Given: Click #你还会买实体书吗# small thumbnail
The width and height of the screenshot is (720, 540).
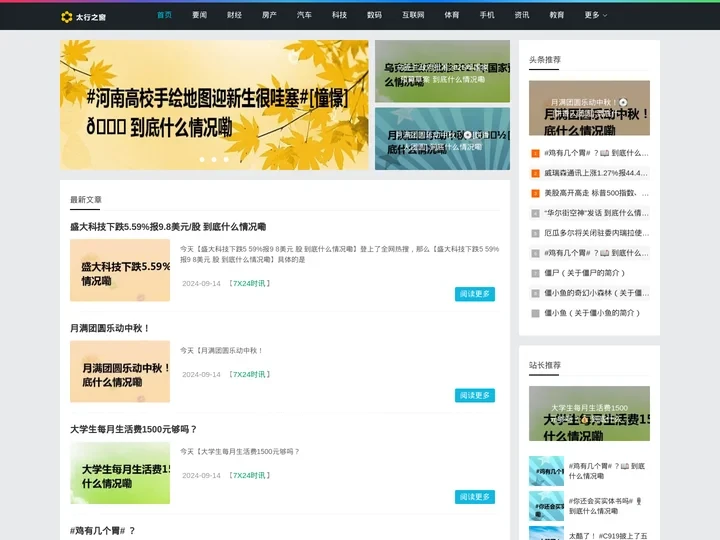Looking at the screenshot, I should coord(546,506).
